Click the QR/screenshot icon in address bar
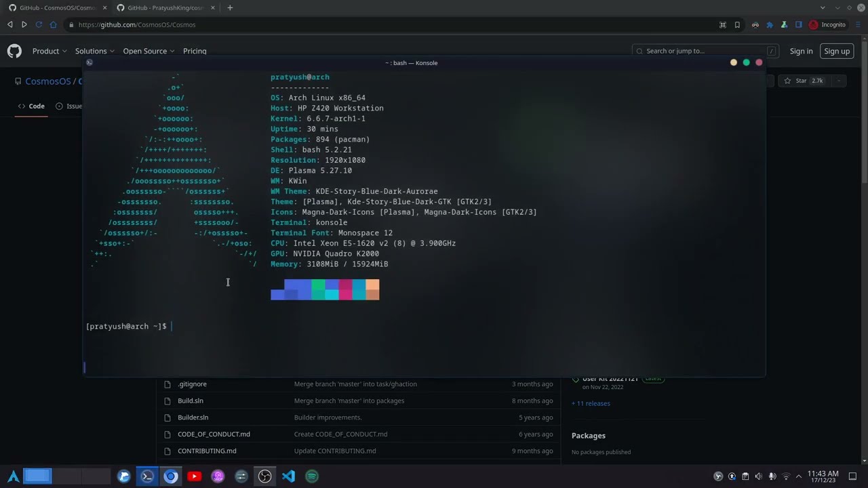 point(723,24)
